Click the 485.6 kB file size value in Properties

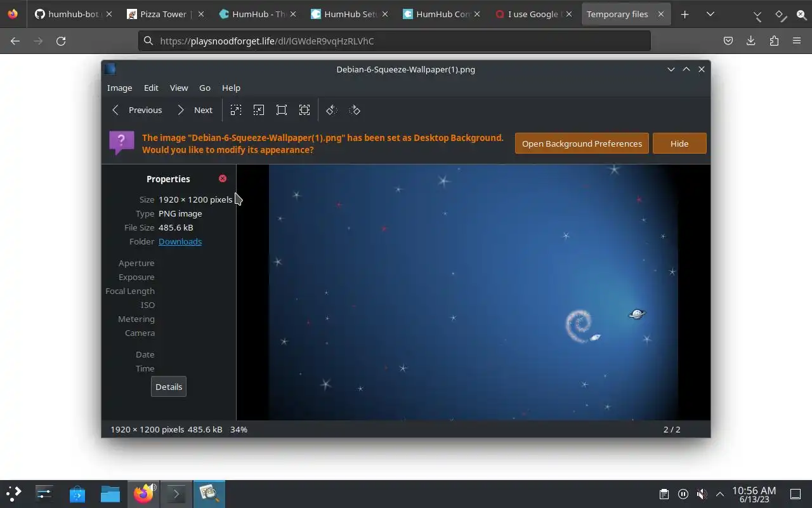point(176,227)
